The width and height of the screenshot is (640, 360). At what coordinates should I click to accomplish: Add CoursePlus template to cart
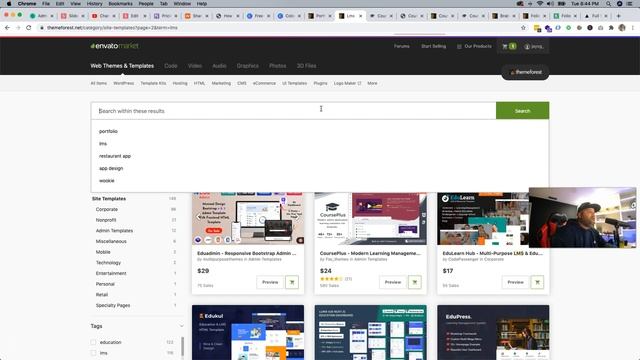(x=415, y=282)
